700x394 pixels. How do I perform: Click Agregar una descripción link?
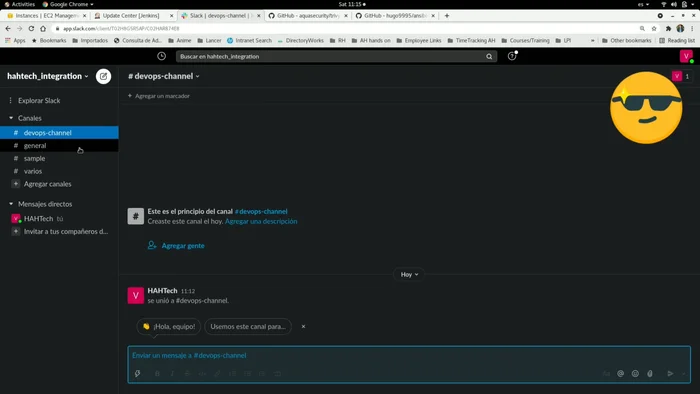[261, 221]
